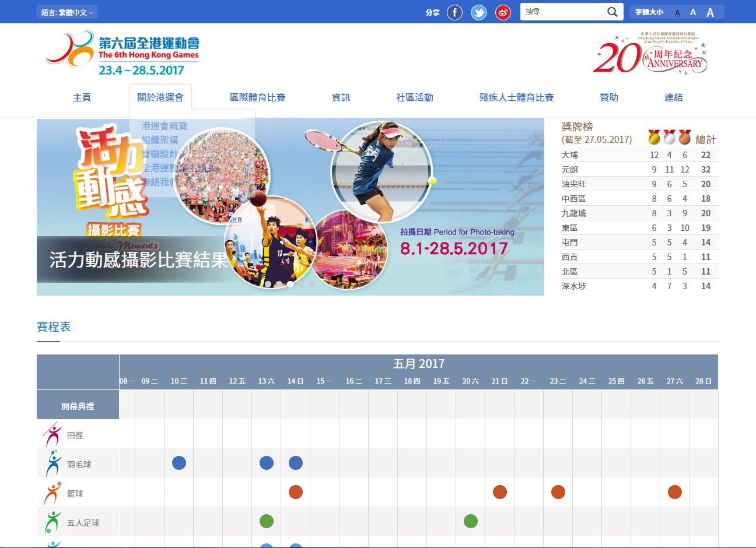Share the page on Facebook
This screenshot has width=756, height=548.
coord(454,12)
